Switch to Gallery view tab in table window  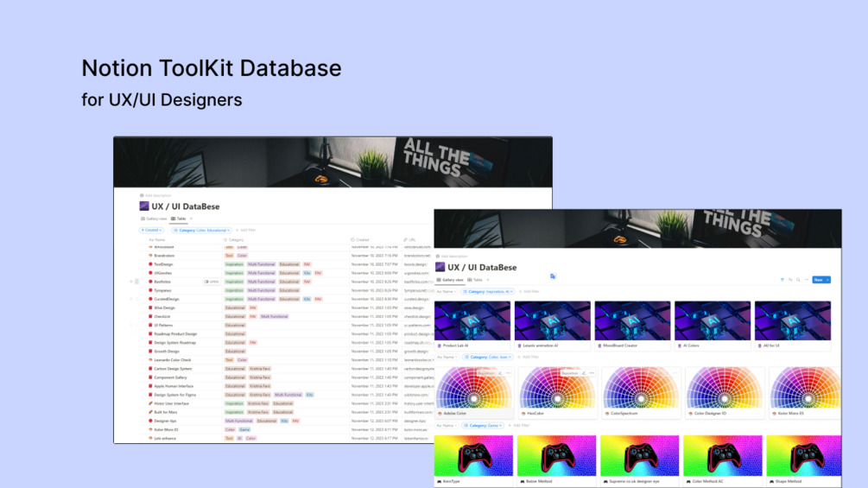(x=154, y=219)
